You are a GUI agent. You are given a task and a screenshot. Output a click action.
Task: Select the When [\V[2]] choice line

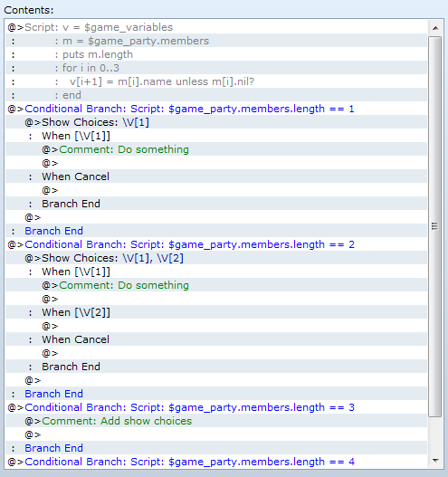216,312
